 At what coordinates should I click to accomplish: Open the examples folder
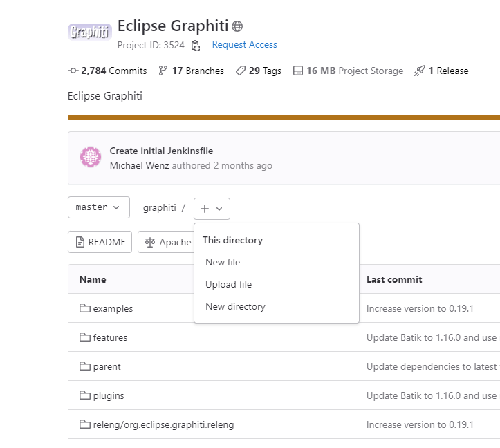113,308
